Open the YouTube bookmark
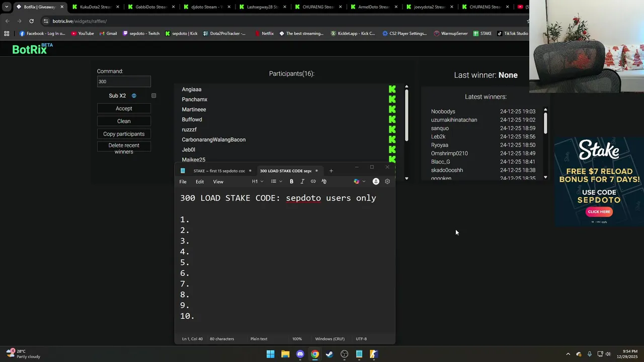The width and height of the screenshot is (644, 362). pos(83,34)
